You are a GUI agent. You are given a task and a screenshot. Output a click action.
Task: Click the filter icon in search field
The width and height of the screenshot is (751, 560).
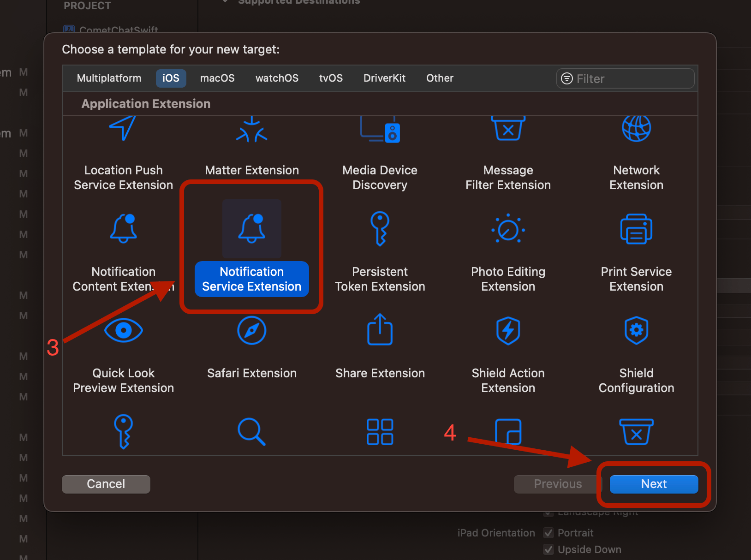pyautogui.click(x=566, y=79)
